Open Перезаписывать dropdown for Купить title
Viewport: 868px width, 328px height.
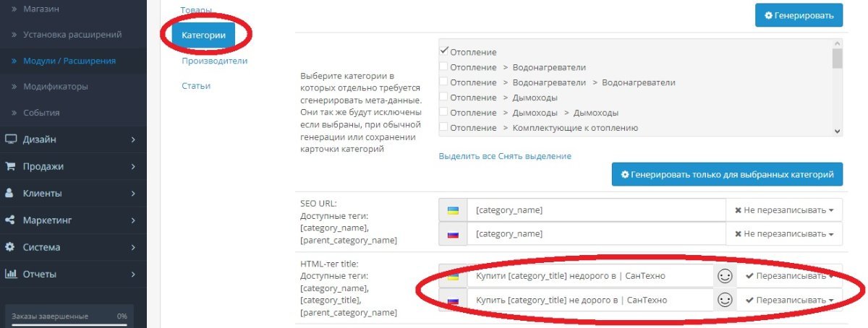click(789, 300)
